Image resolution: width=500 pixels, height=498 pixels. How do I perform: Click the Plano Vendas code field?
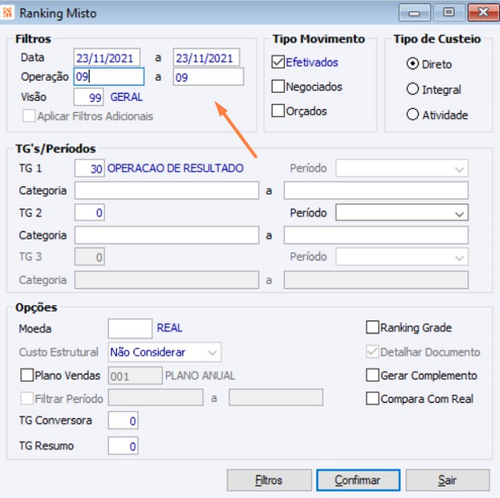point(135,375)
